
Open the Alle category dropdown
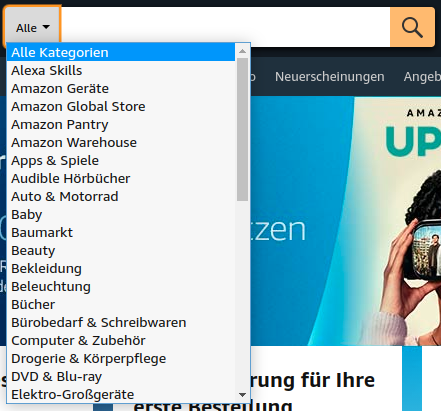32,27
